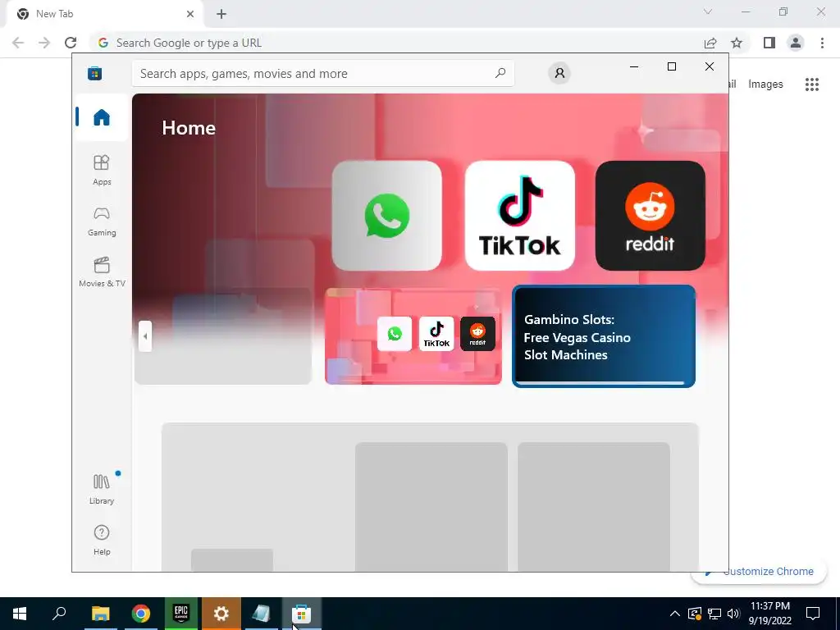The width and height of the screenshot is (840, 630).
Task: Open the Images link on Google page
Action: point(765,84)
